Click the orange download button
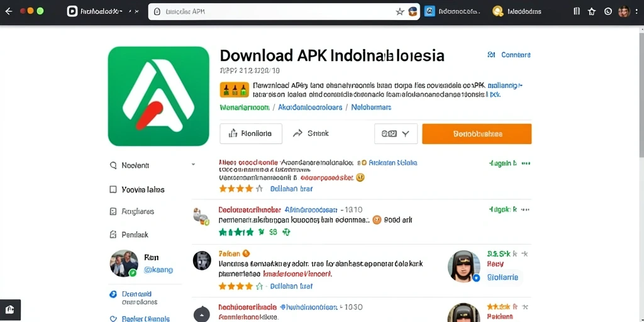 477,134
